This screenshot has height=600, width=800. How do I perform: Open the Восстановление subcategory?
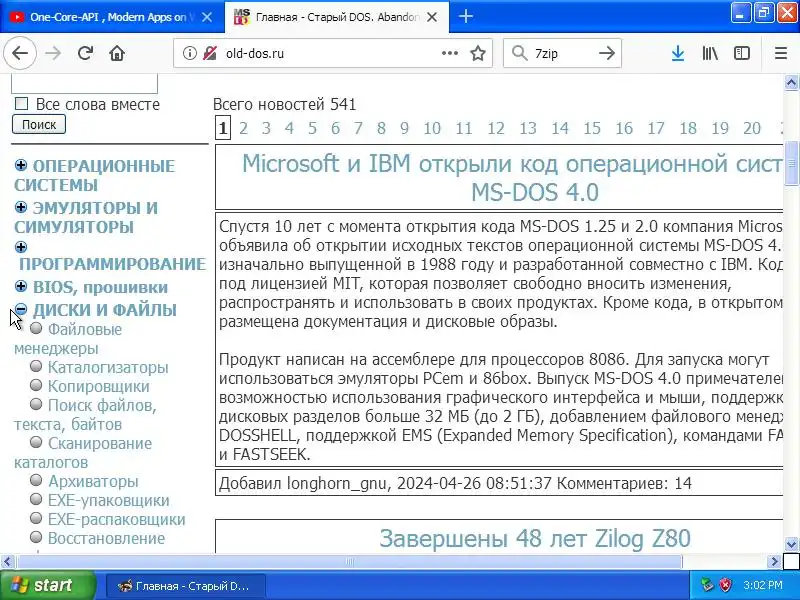106,538
